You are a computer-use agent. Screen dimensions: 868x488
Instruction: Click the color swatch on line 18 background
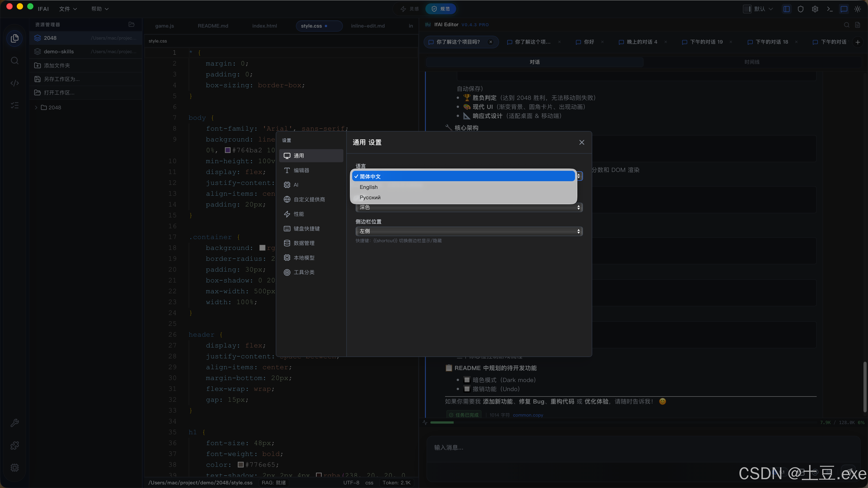[262, 248]
